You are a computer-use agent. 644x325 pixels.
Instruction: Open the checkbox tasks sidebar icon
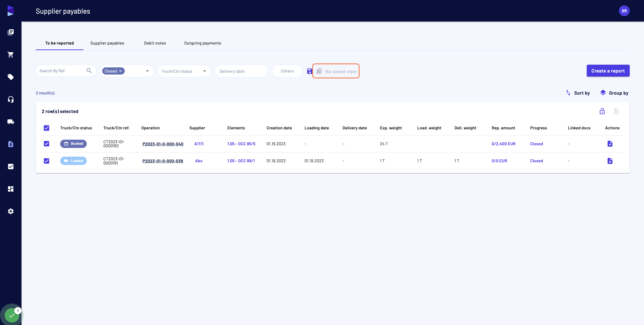[x=11, y=166]
